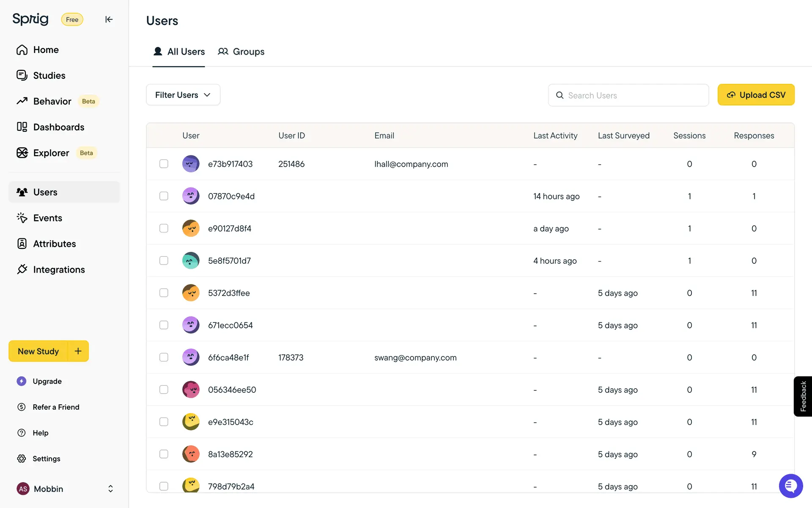Image resolution: width=812 pixels, height=508 pixels.
Task: Check the box for user 6f6ca48e1f
Action: (x=164, y=357)
